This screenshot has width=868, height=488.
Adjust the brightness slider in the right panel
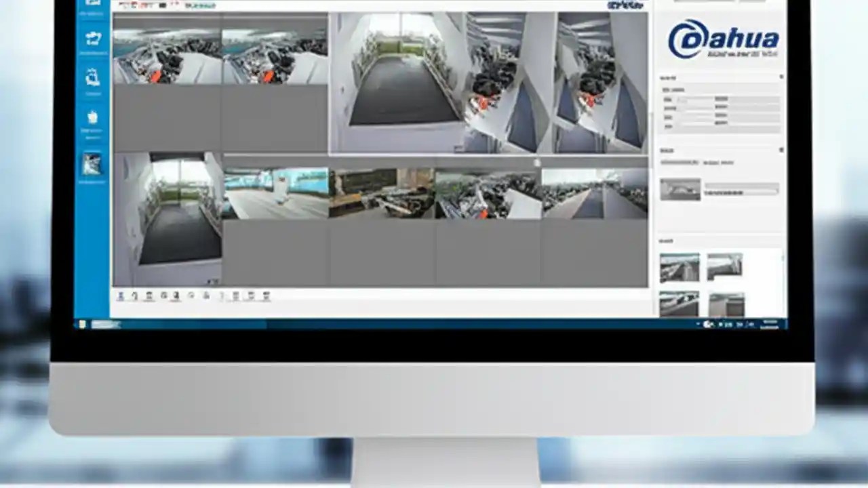click(x=692, y=99)
